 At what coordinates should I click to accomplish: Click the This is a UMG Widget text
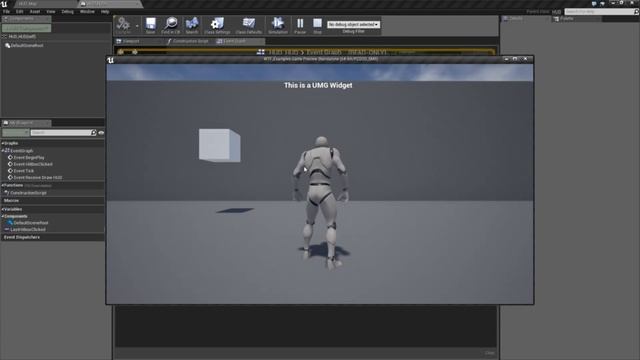tap(318, 85)
